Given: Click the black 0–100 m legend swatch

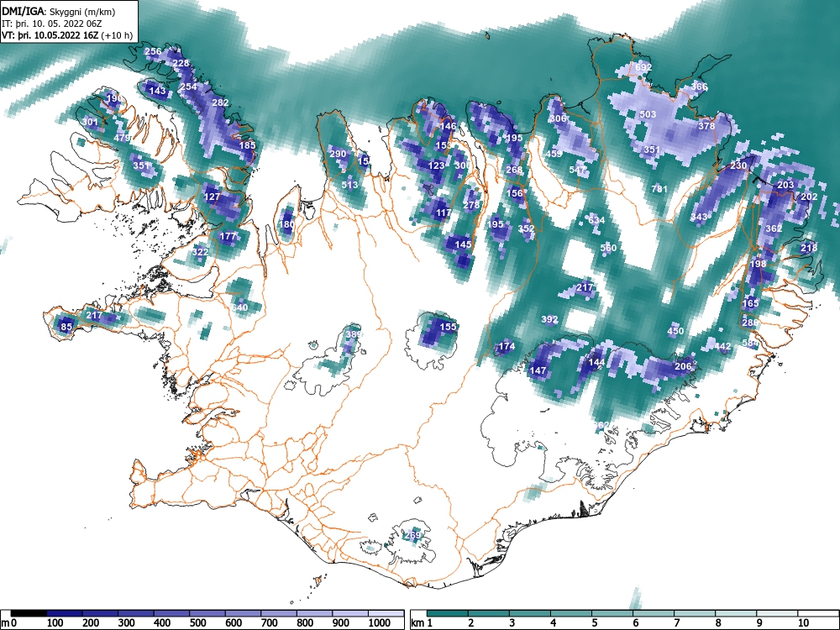Looking at the screenshot, I should [x=29, y=613].
